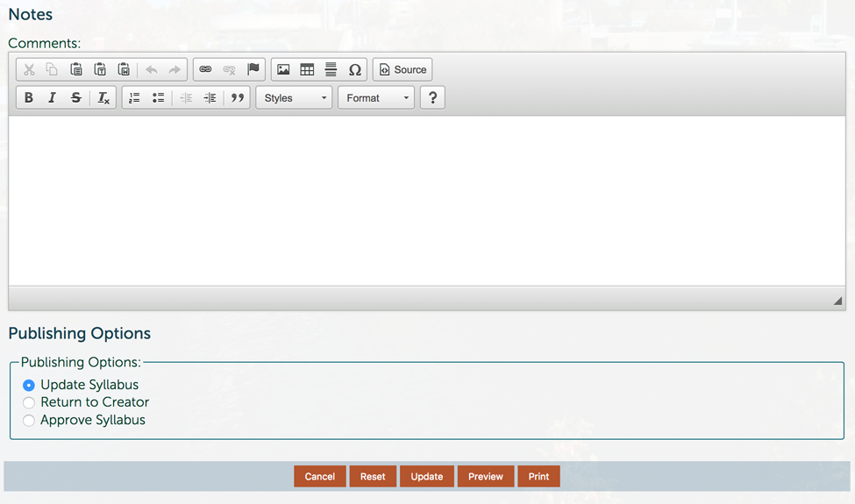Insert a table into comments
Screen dimensions: 855x504
pyautogui.click(x=307, y=70)
